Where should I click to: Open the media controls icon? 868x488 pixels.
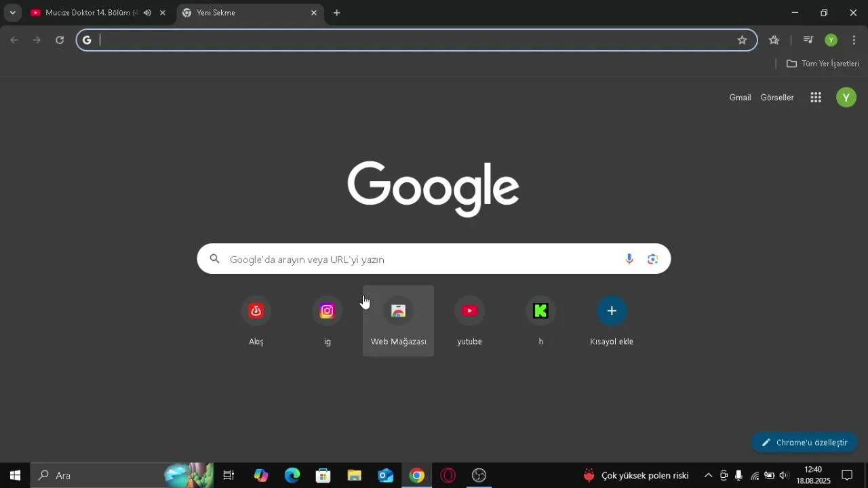tap(808, 40)
